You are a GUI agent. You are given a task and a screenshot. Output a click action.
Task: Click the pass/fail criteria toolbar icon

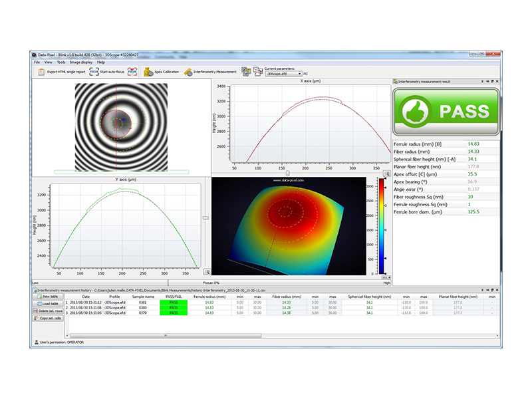pos(258,72)
